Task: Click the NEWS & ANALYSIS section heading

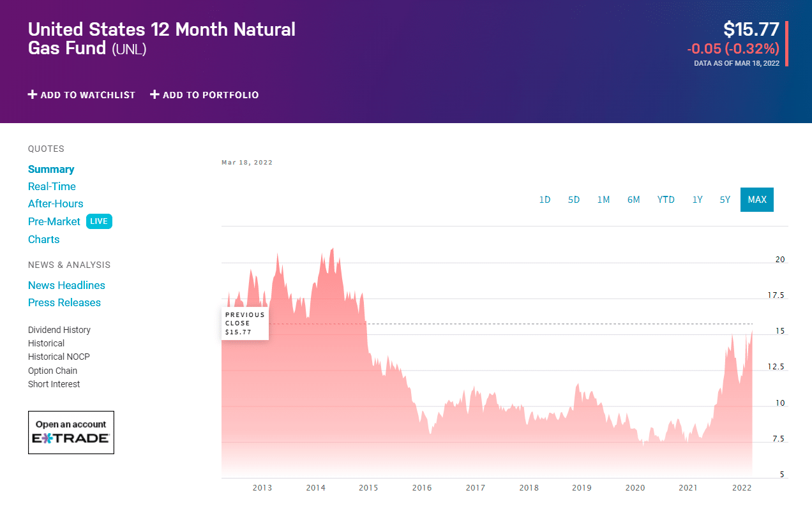Action: click(x=69, y=265)
